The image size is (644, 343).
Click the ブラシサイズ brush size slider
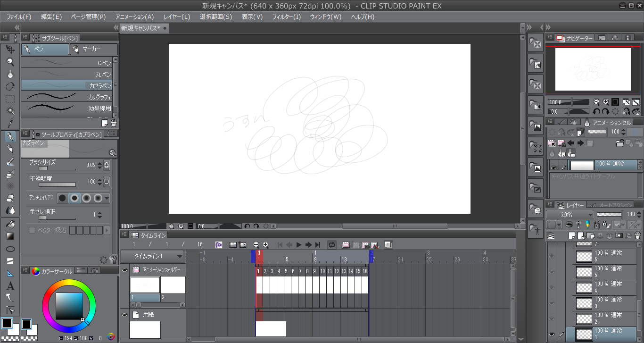[x=57, y=168]
